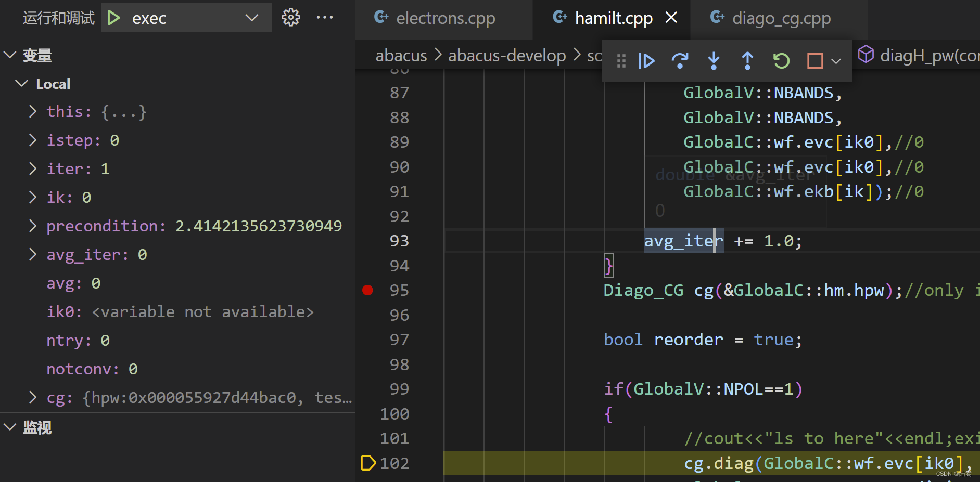Click the 运行和调试 panel title
Screen dimensions: 980x482
(58, 18)
